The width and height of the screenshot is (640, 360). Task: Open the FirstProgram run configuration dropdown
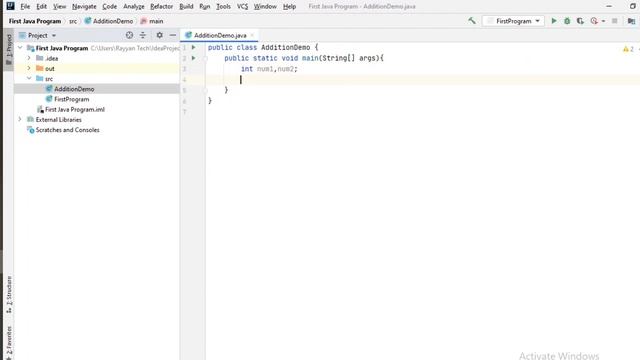(513, 21)
